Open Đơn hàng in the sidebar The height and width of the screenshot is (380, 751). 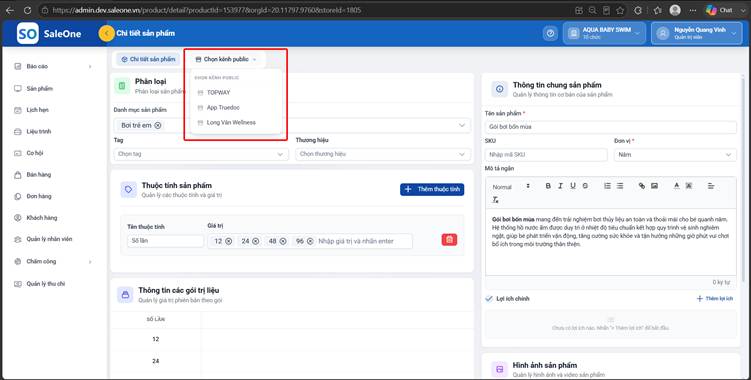pos(39,196)
